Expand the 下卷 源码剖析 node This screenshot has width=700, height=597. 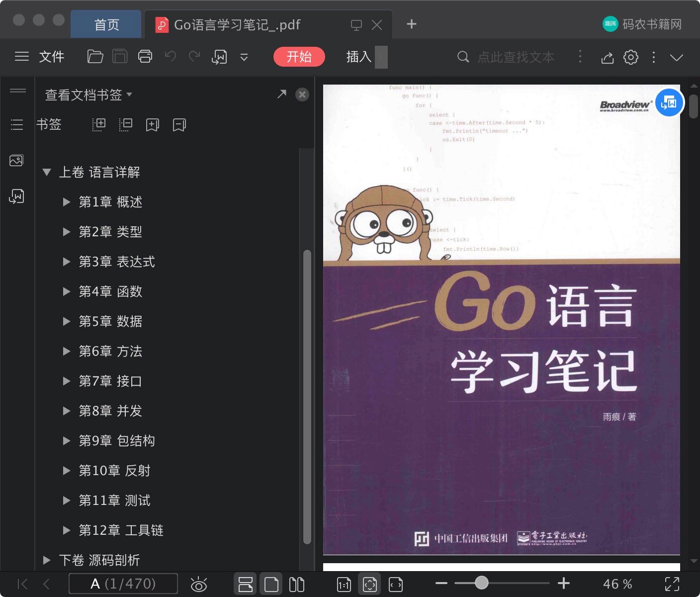47,560
